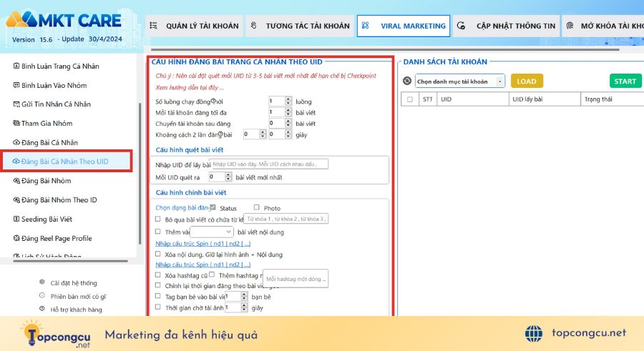The width and height of the screenshot is (644, 351).
Task: Enable the Xóa hashtag cũ checkbox
Action: pos(157,275)
